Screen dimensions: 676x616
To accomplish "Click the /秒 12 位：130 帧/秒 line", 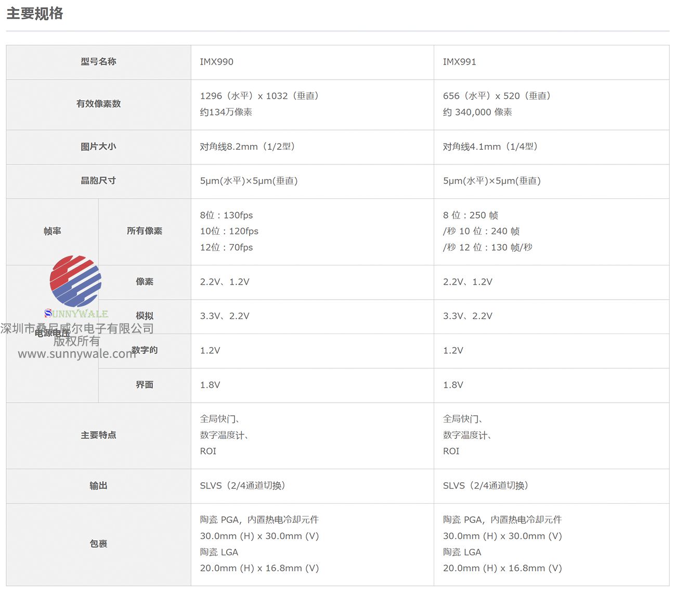I will point(488,247).
